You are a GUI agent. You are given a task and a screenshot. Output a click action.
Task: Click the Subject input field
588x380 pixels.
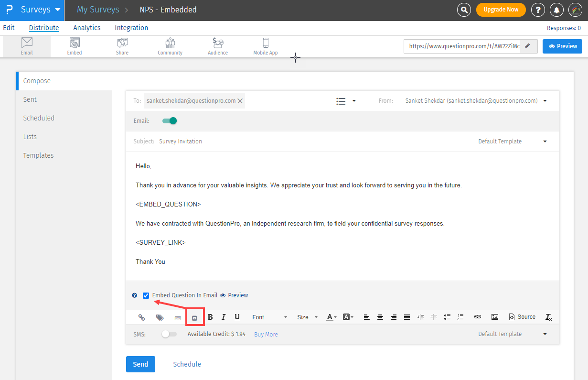coord(310,141)
